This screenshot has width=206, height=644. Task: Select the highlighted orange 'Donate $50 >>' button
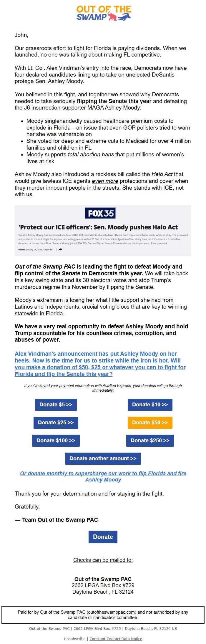point(150,423)
